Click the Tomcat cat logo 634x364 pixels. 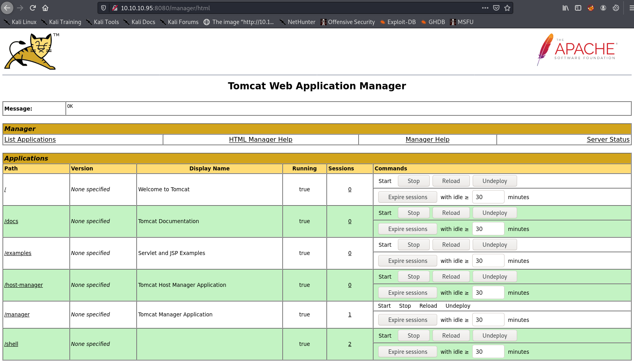(x=31, y=52)
